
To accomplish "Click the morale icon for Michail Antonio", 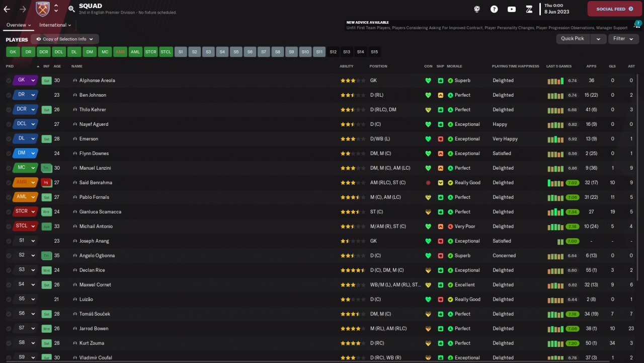I will [x=450, y=227].
